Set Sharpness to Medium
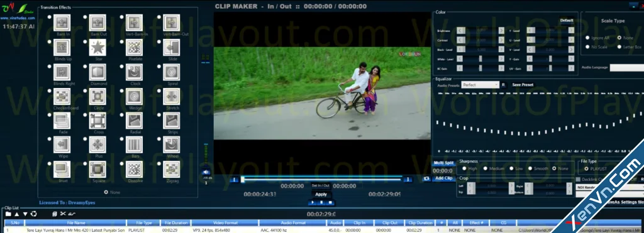The width and height of the screenshot is (644, 233). tap(485, 168)
